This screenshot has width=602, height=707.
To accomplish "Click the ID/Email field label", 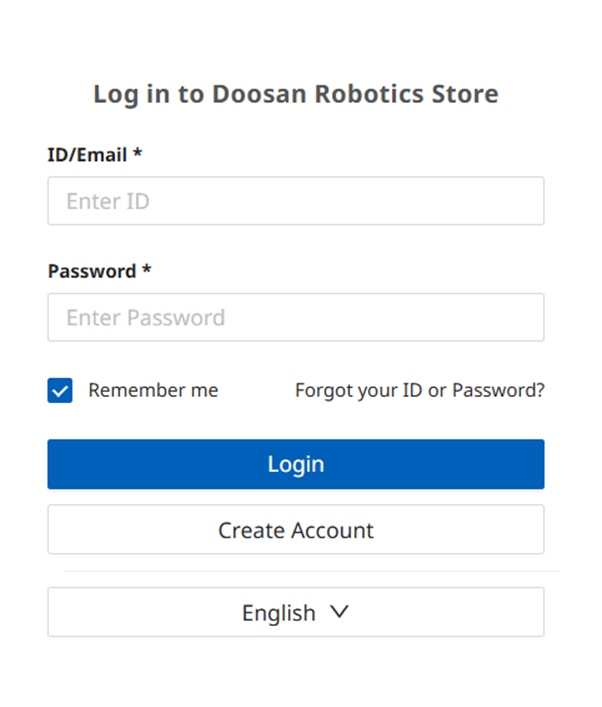I will 87,155.
